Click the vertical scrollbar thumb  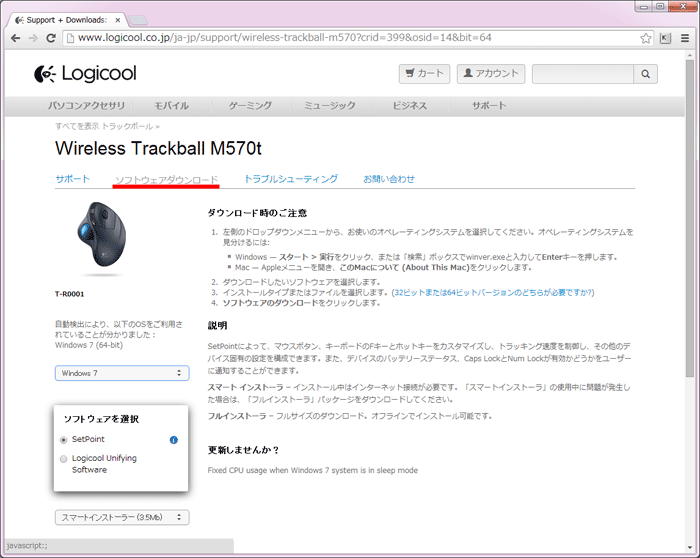pos(690,219)
